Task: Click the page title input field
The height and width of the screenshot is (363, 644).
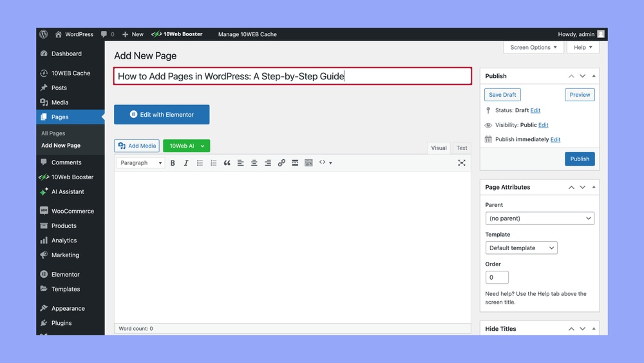Action: click(x=292, y=76)
